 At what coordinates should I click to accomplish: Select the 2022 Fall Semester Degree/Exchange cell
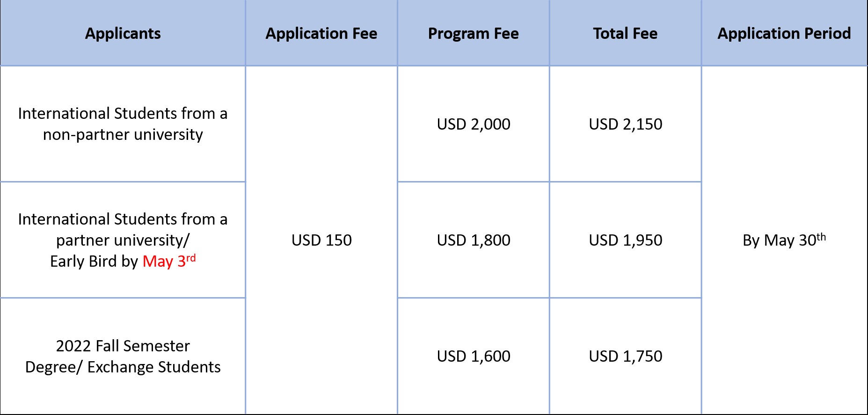(x=123, y=356)
